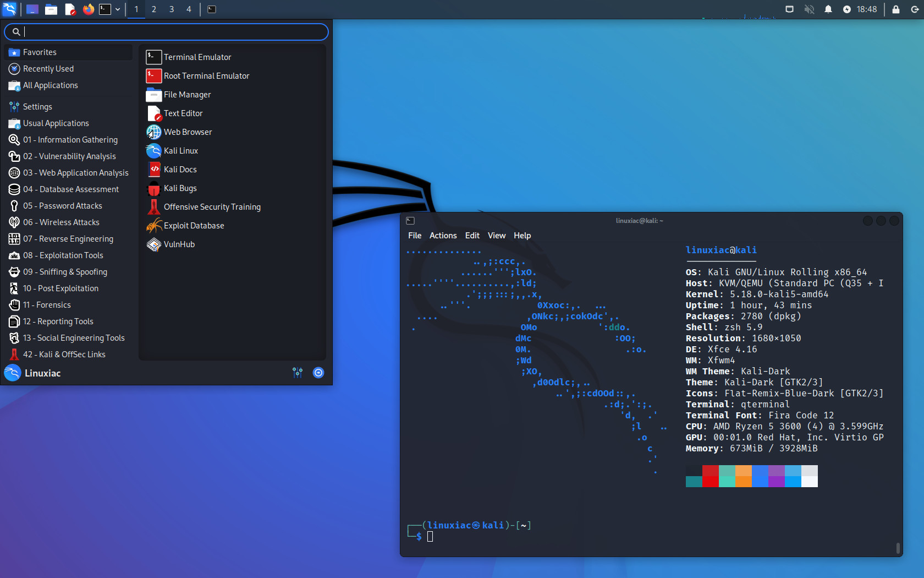Open terminal launcher in top panel
The height and width of the screenshot is (578, 924).
point(105,9)
